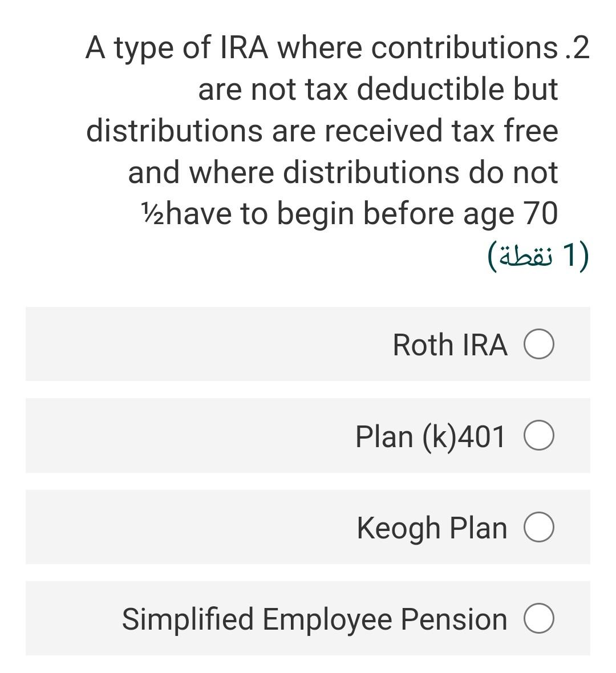Mark the Simplified Employee Pension radio button
Image resolution: width=616 pixels, height=673 pixels.
click(x=539, y=619)
